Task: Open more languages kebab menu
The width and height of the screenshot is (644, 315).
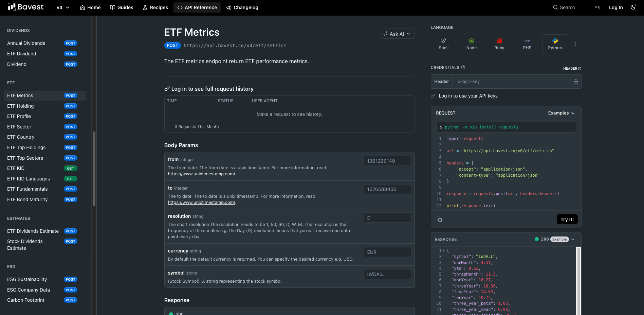Action: click(x=575, y=44)
